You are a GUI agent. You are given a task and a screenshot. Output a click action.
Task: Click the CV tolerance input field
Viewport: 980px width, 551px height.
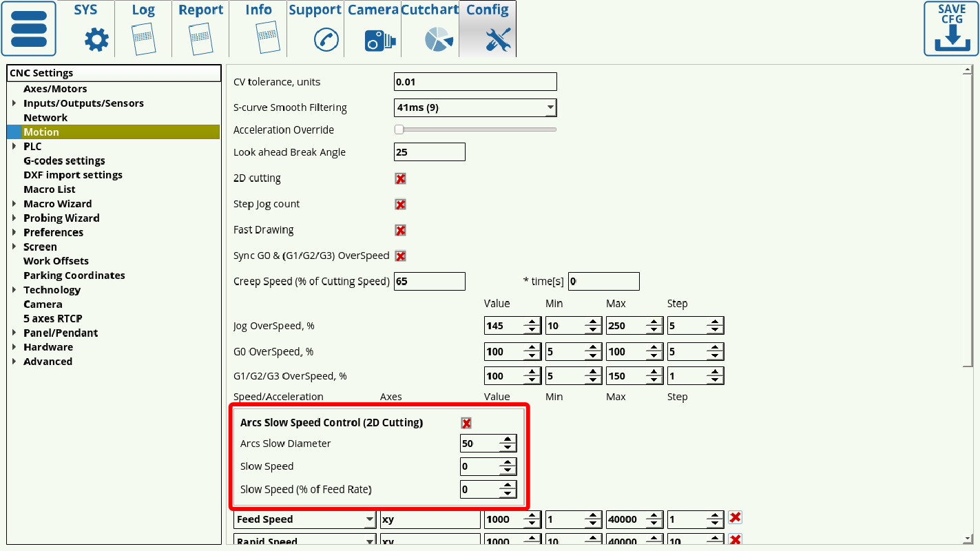point(475,82)
